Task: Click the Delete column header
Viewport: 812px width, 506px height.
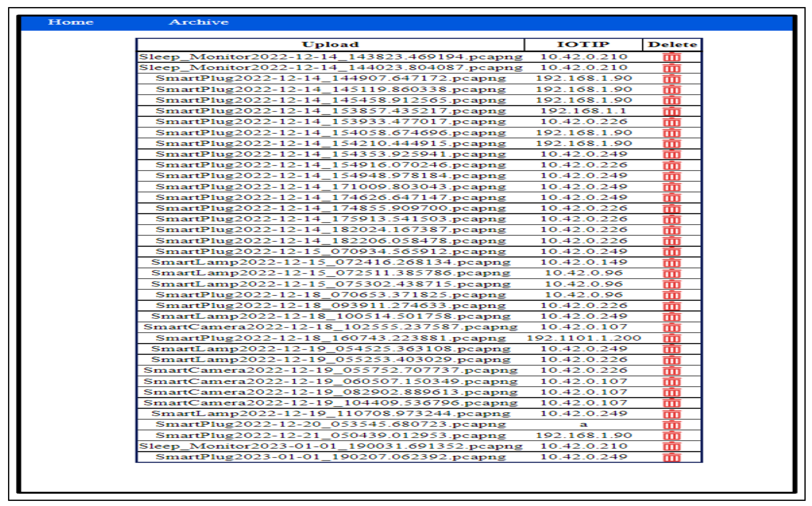Action: tap(672, 44)
